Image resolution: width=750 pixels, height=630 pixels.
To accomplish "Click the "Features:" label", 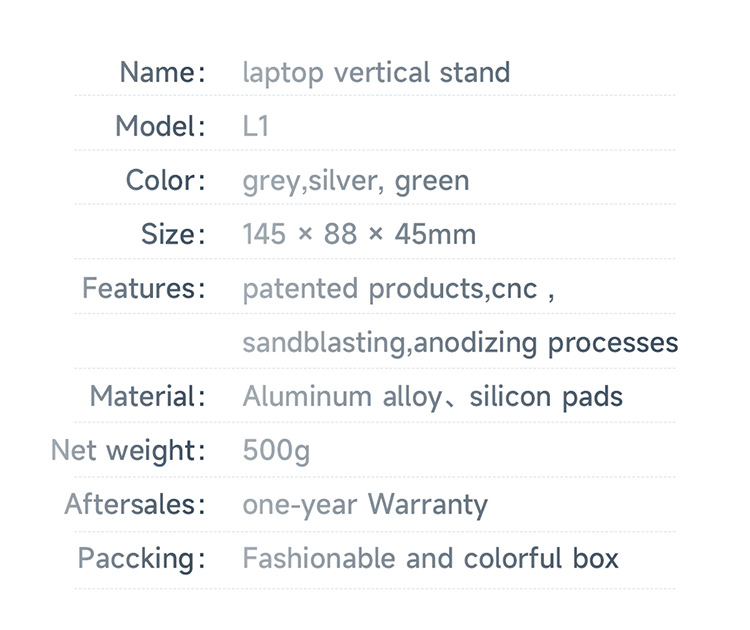I will [x=143, y=289].
